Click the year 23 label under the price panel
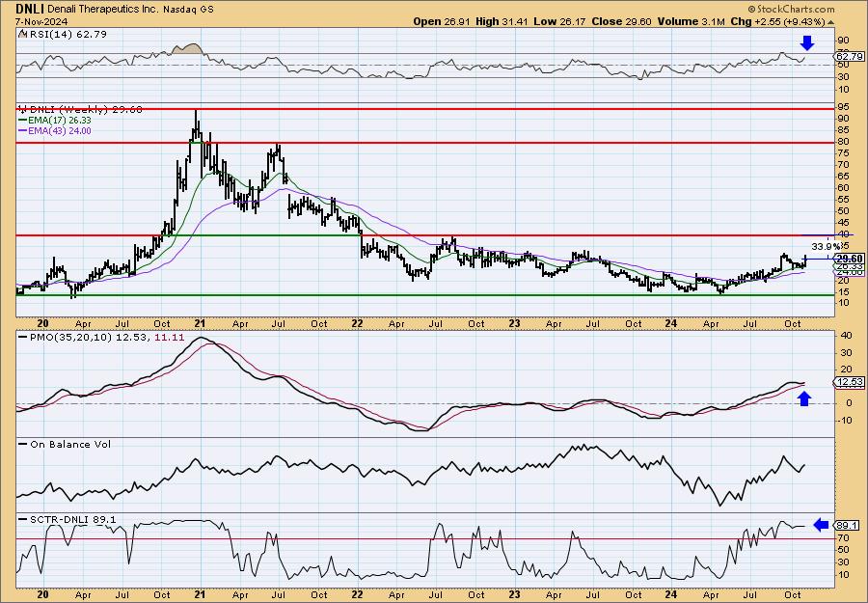 click(515, 323)
